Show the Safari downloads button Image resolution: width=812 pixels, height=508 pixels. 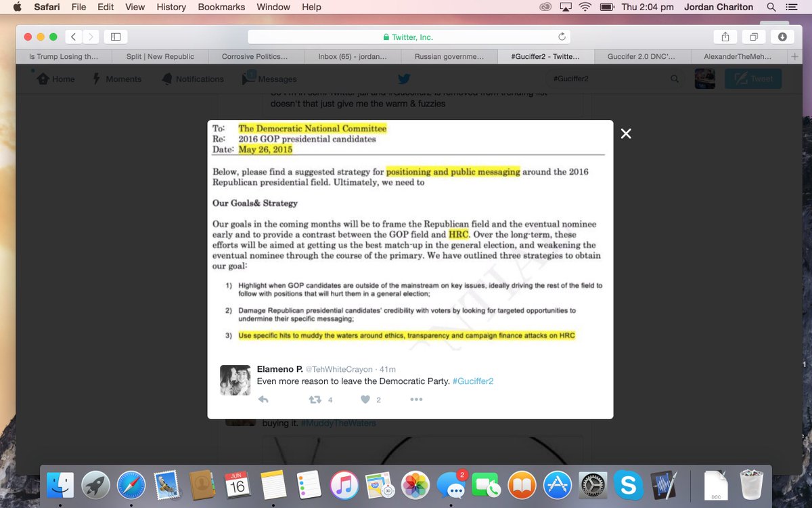click(782, 37)
